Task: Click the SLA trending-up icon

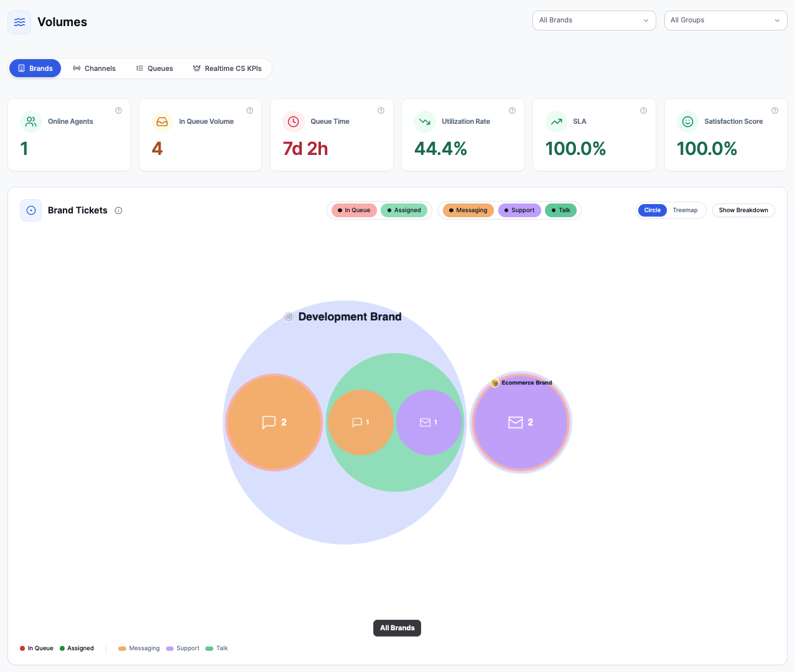Action: [556, 121]
